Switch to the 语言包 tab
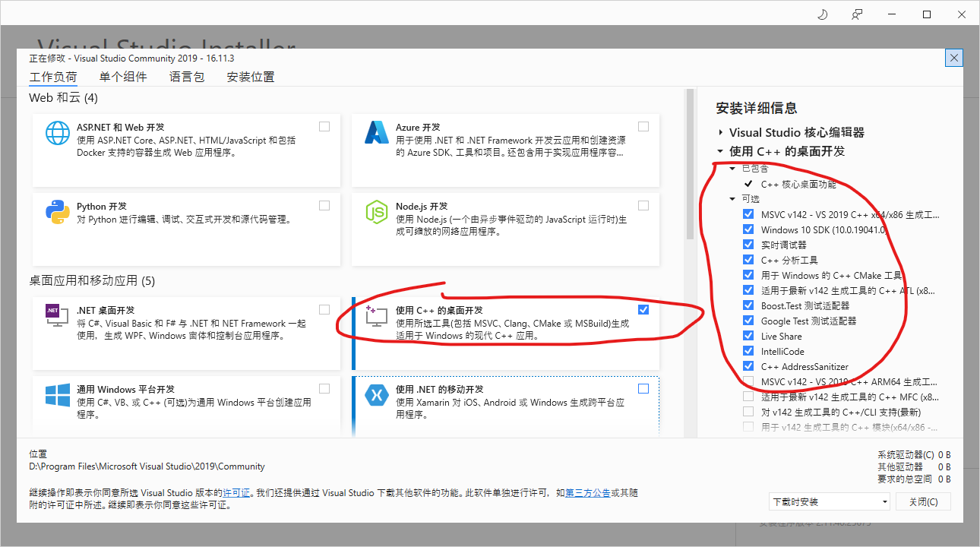The height and width of the screenshot is (547, 980). pos(187,77)
